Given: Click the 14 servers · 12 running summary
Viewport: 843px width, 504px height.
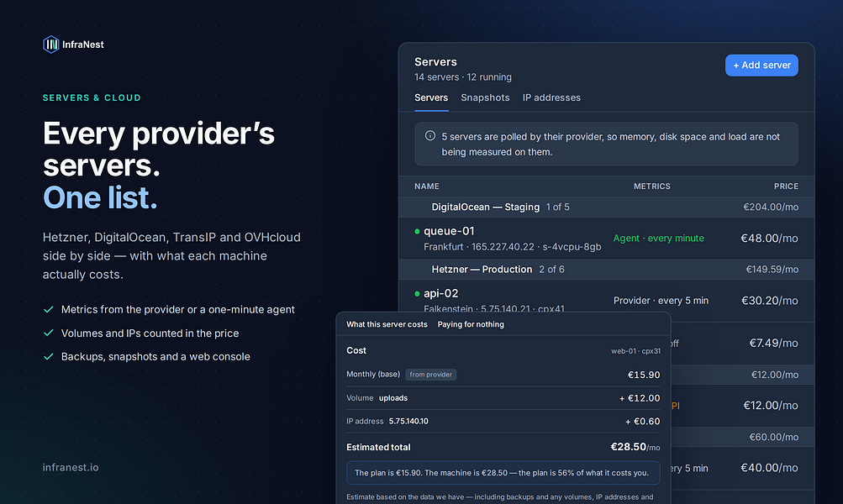Looking at the screenshot, I should [463, 76].
